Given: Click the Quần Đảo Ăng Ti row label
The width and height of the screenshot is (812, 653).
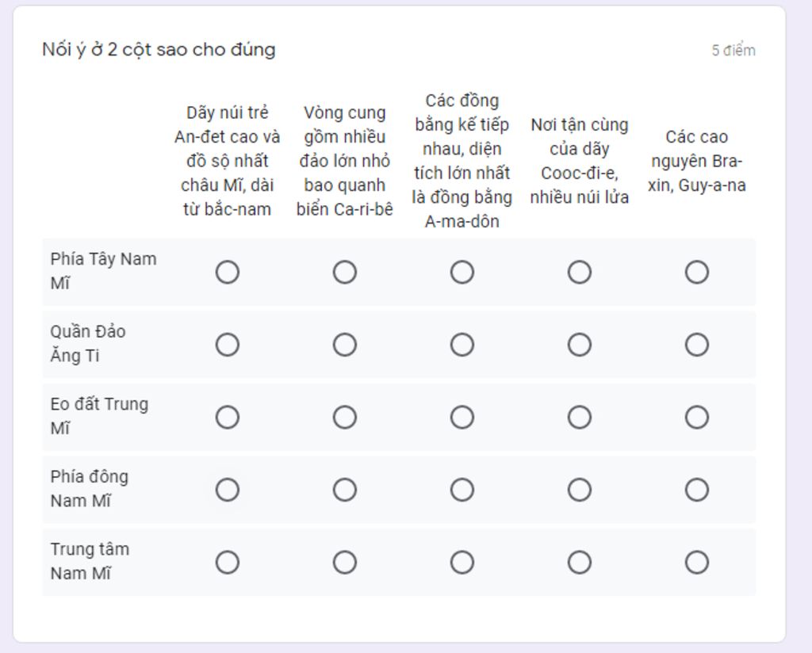Looking at the screenshot, I should [x=88, y=344].
